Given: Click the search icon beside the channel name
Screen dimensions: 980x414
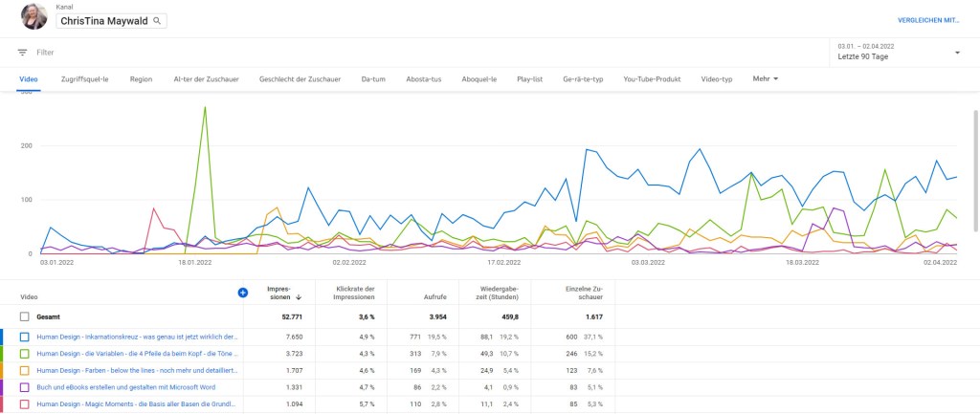Looking at the screenshot, I should [157, 20].
